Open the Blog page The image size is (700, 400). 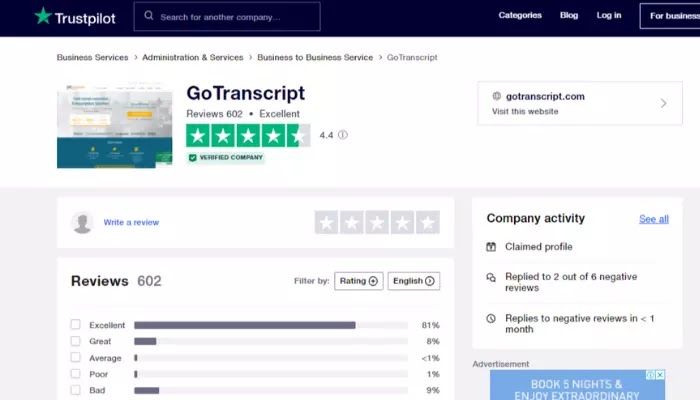coord(569,15)
